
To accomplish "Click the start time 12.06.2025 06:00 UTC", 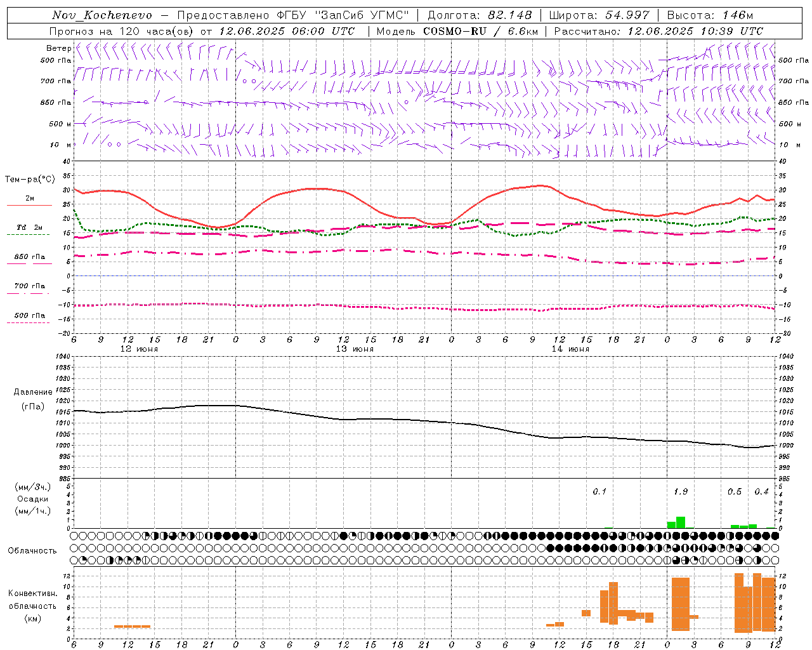I will [287, 31].
